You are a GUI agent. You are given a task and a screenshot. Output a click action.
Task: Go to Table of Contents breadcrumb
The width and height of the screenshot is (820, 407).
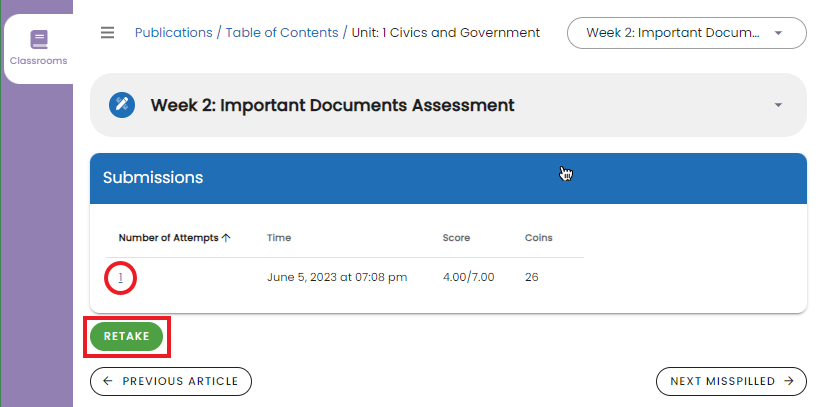[282, 33]
